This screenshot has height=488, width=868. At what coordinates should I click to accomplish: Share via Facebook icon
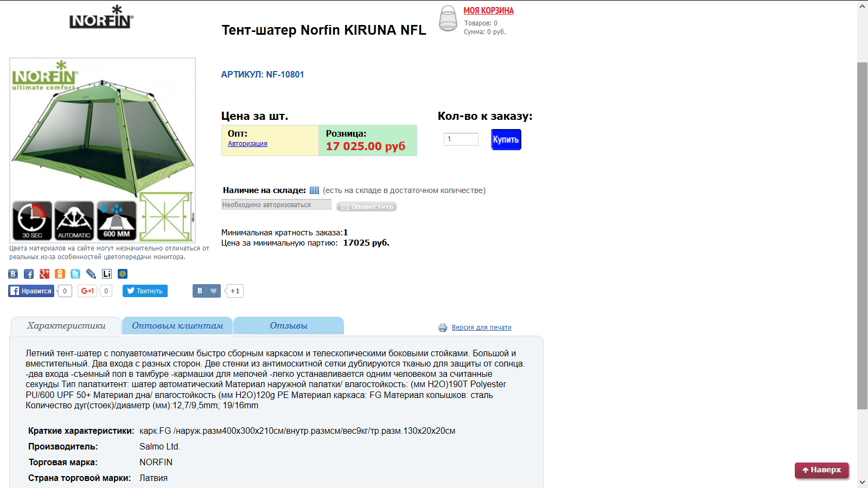pos(29,274)
